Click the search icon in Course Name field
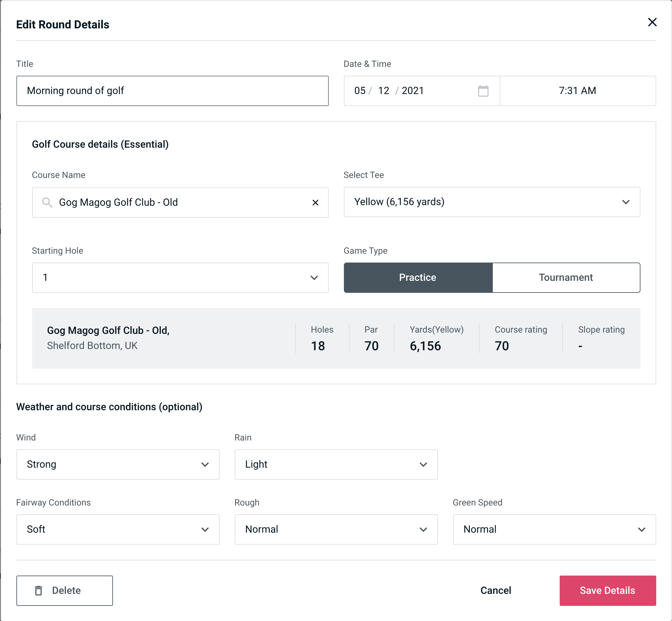The width and height of the screenshot is (672, 621). [x=47, y=202]
